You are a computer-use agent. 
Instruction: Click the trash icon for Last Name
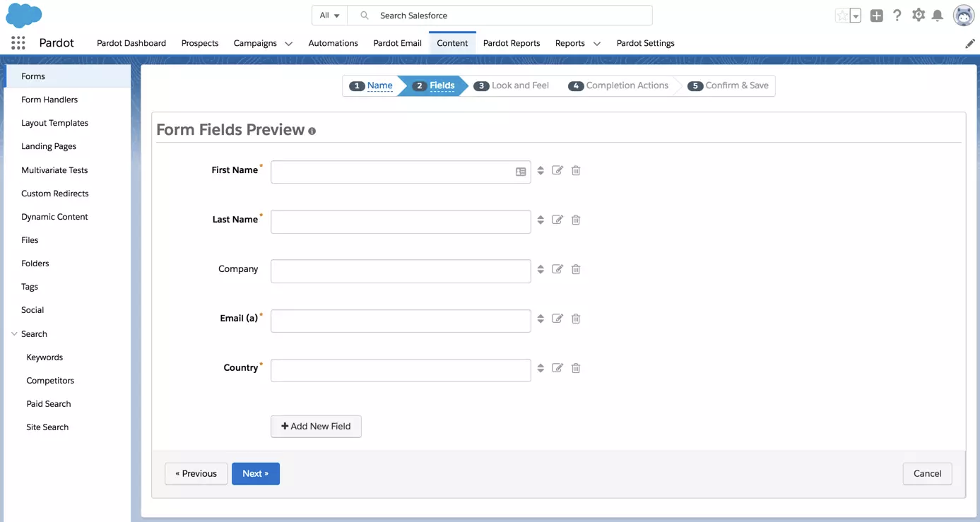coord(576,220)
